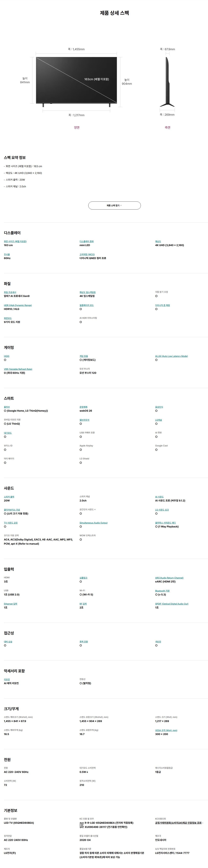This screenshot has width=208, height=868.
Task: Open the 고색재현 (WCG) term link
Action: pos(87,254)
